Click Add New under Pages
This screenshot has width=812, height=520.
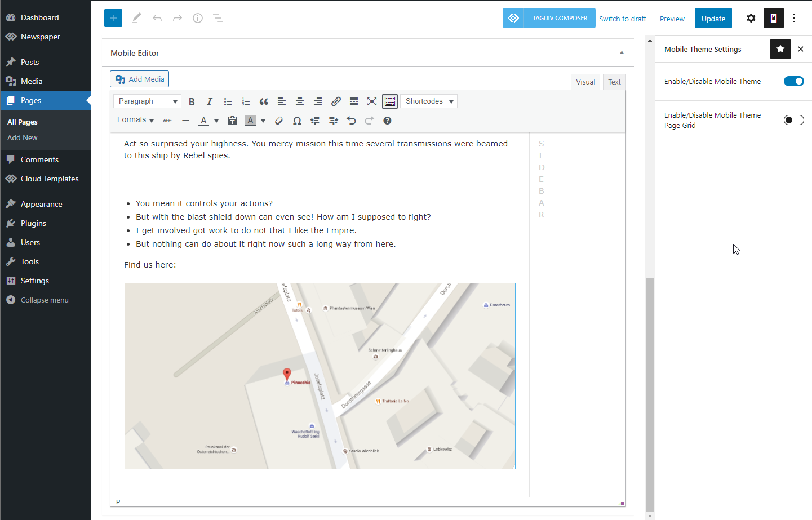23,137
